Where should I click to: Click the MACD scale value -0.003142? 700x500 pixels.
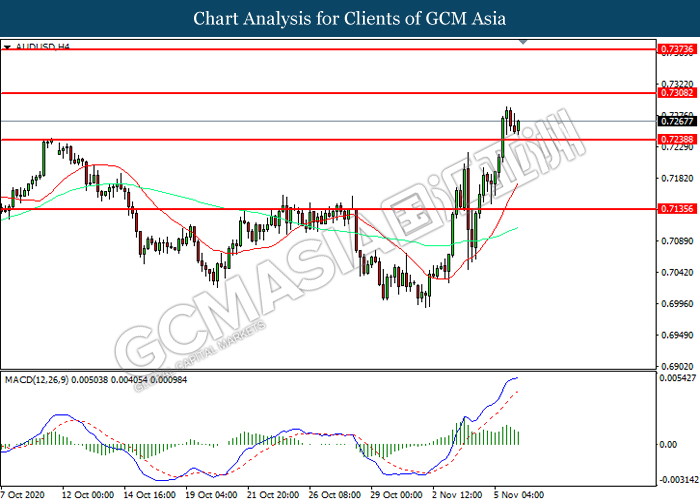[x=679, y=480]
